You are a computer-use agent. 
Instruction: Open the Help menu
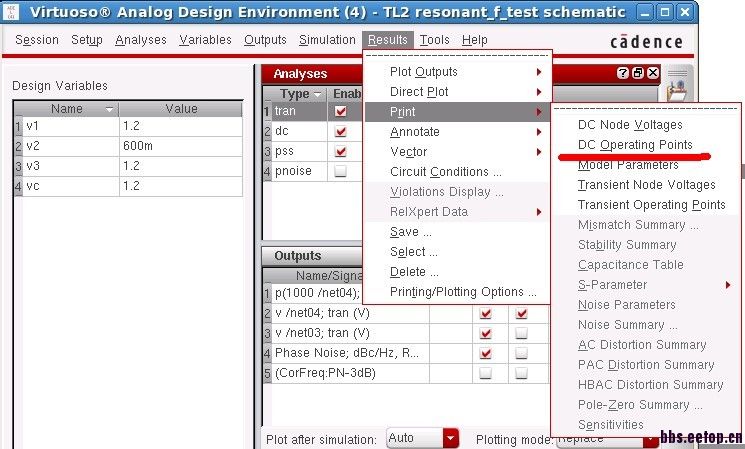point(475,40)
